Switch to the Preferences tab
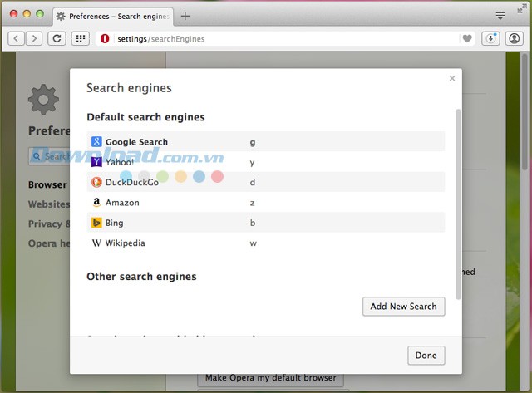This screenshot has width=532, height=393. pos(111,16)
